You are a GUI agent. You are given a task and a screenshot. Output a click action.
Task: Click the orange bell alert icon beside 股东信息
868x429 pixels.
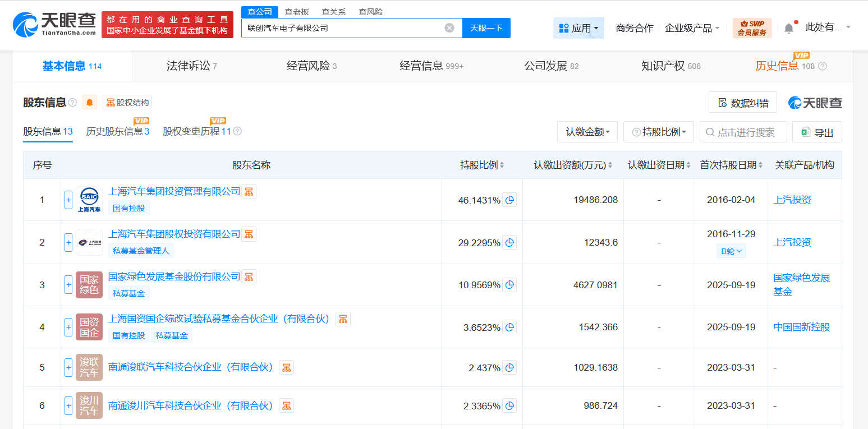pos(90,103)
